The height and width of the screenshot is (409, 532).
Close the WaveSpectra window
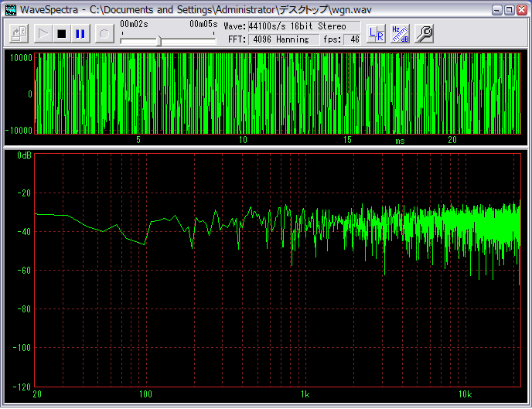(522, 10)
